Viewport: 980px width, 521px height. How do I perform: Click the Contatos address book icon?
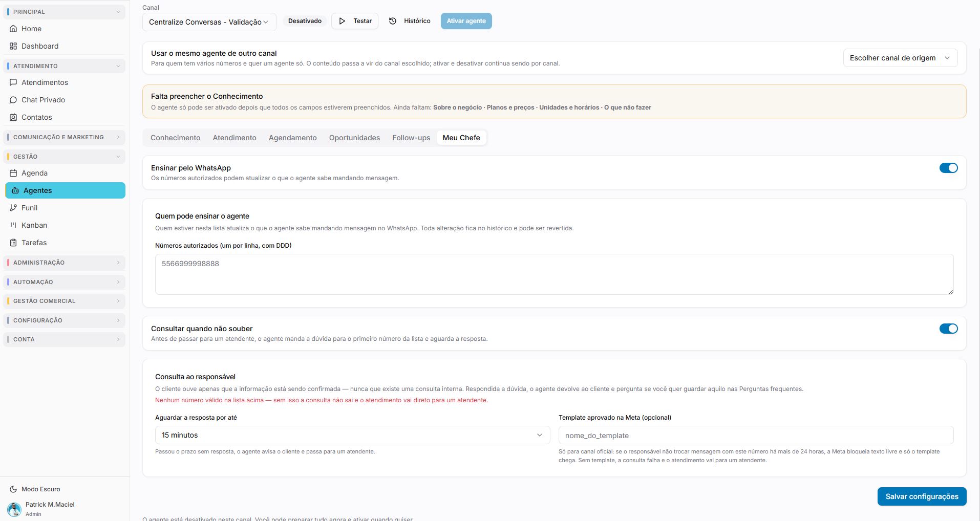pyautogui.click(x=13, y=117)
